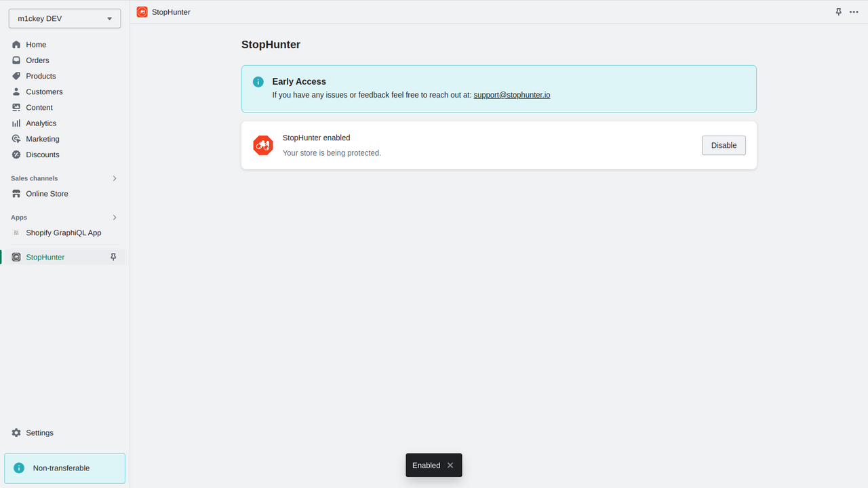
Task: Open Shopify GraphiQL App
Action: (x=64, y=233)
